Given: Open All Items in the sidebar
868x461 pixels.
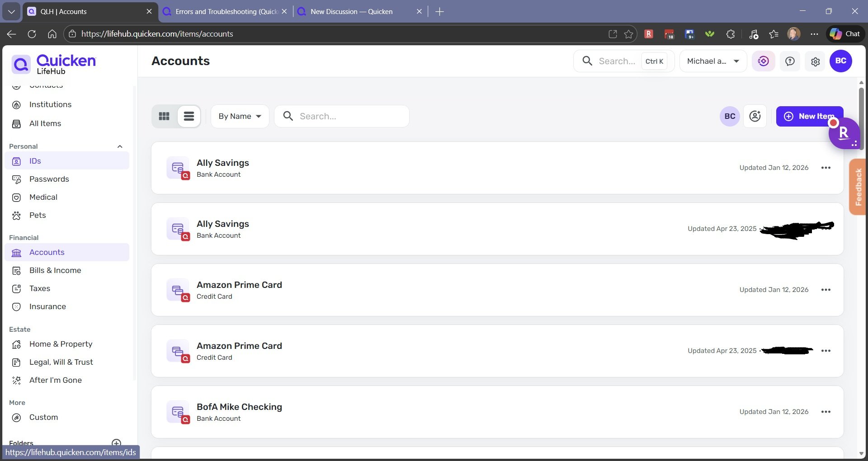Looking at the screenshot, I should [x=67, y=123].
